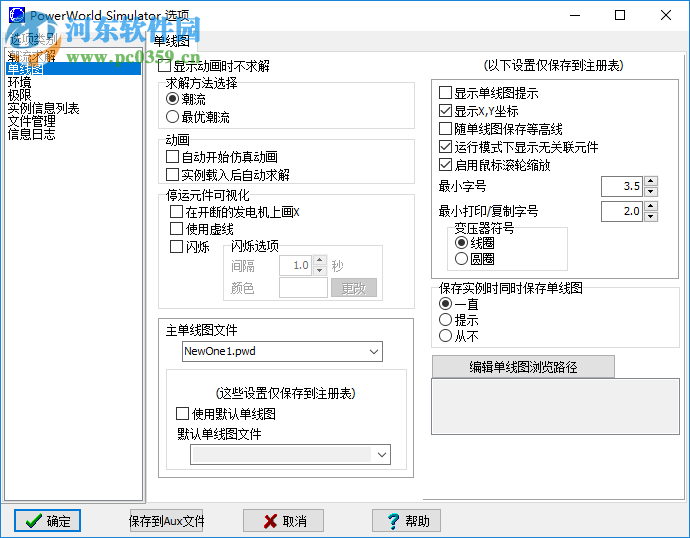Minimize the options dialog window
The width and height of the screenshot is (690, 538).
(x=575, y=15)
